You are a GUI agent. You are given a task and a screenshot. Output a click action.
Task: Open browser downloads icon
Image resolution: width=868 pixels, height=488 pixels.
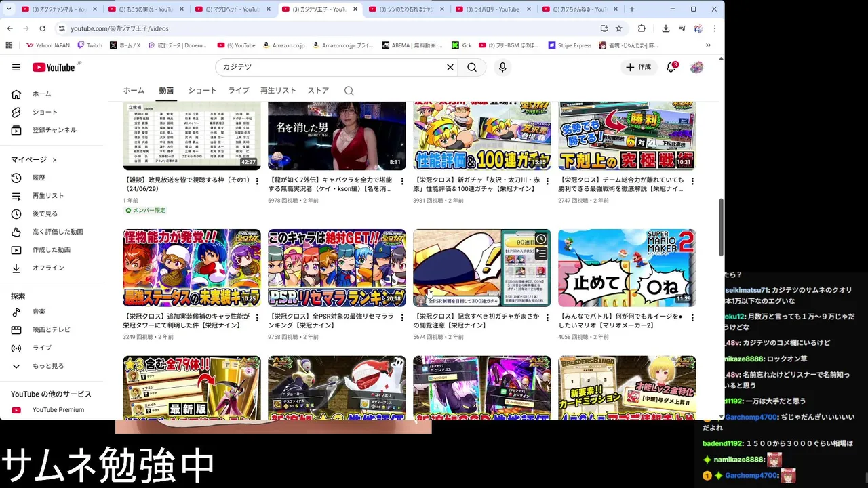click(x=665, y=28)
